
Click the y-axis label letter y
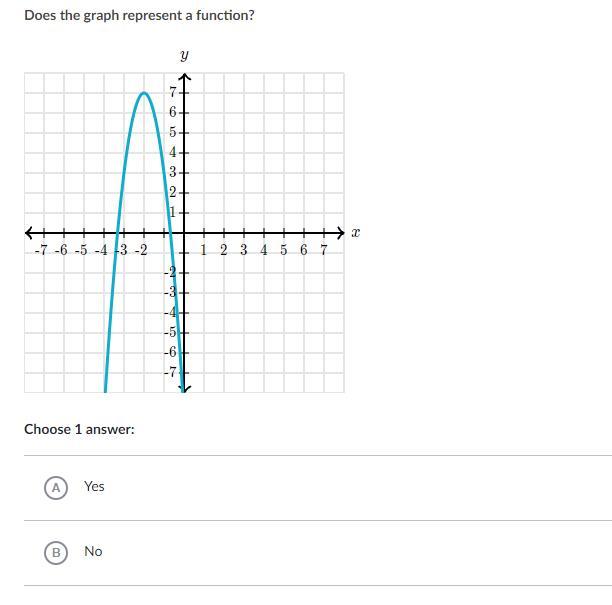[x=184, y=55]
